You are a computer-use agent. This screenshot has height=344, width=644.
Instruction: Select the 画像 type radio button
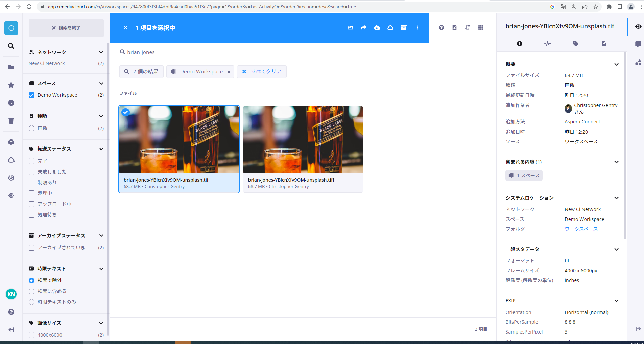pos(32,128)
